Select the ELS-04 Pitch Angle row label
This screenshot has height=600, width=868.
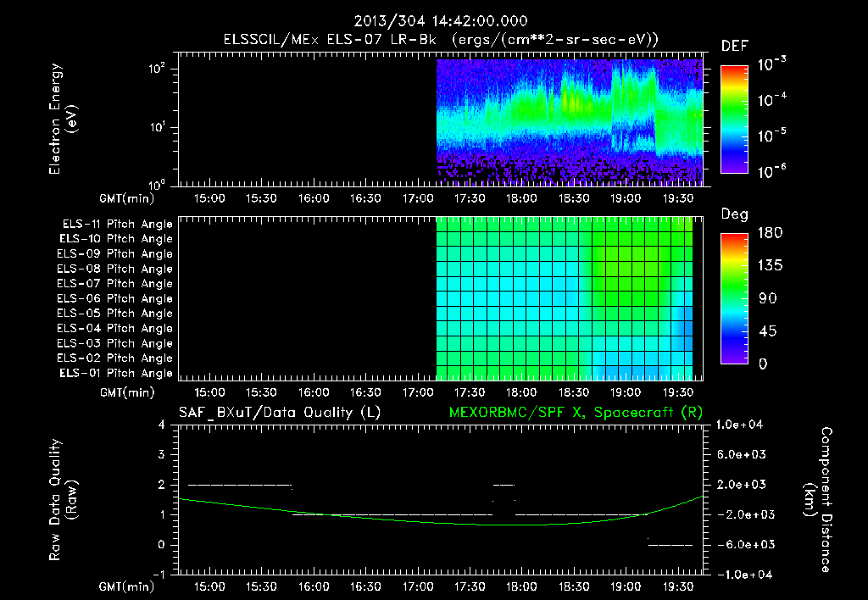click(x=115, y=328)
